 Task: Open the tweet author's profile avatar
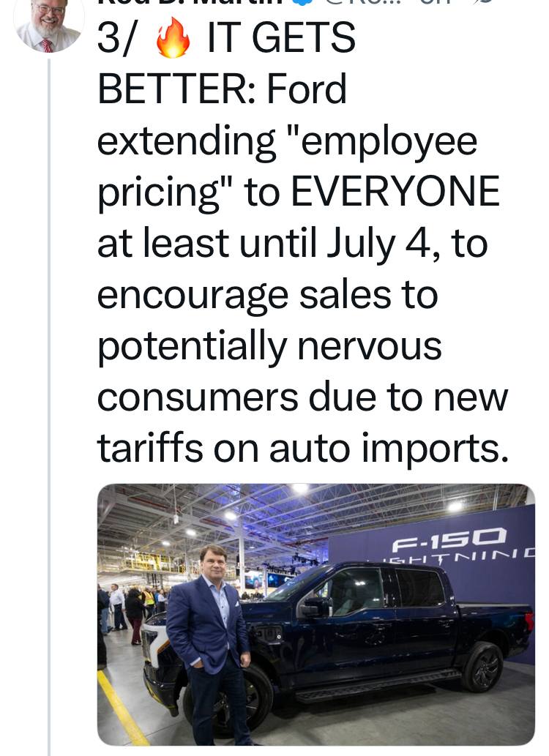(49, 25)
